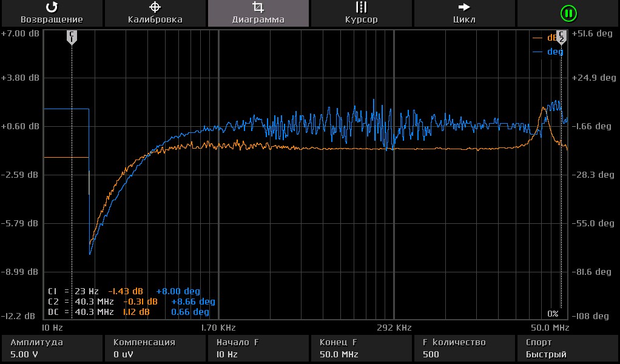Click the return arrow icon above Возвращение
This screenshot has height=364, width=620.
52,7
